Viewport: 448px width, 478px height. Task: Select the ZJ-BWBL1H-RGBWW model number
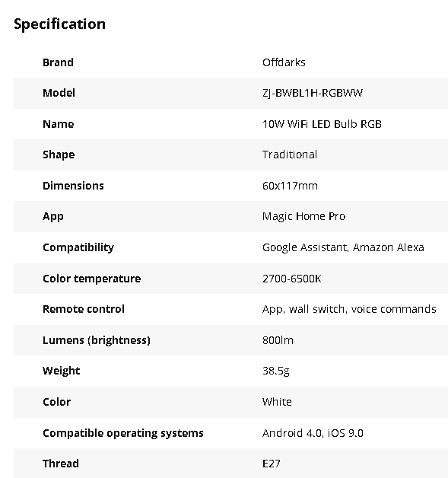click(x=313, y=93)
